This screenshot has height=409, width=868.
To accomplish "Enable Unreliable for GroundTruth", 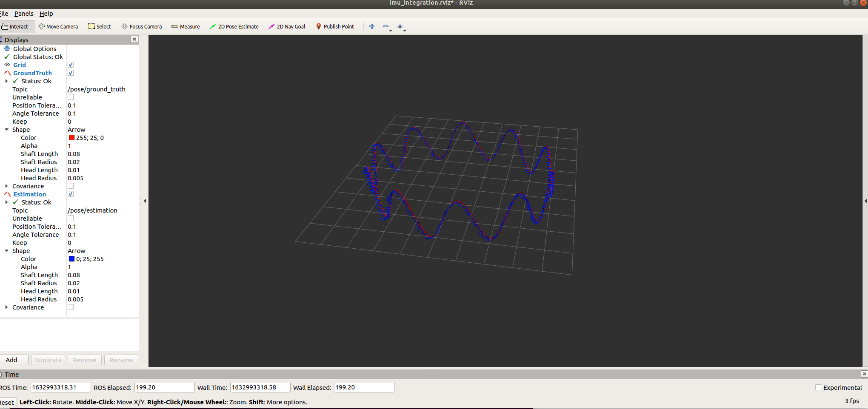I will (x=71, y=97).
